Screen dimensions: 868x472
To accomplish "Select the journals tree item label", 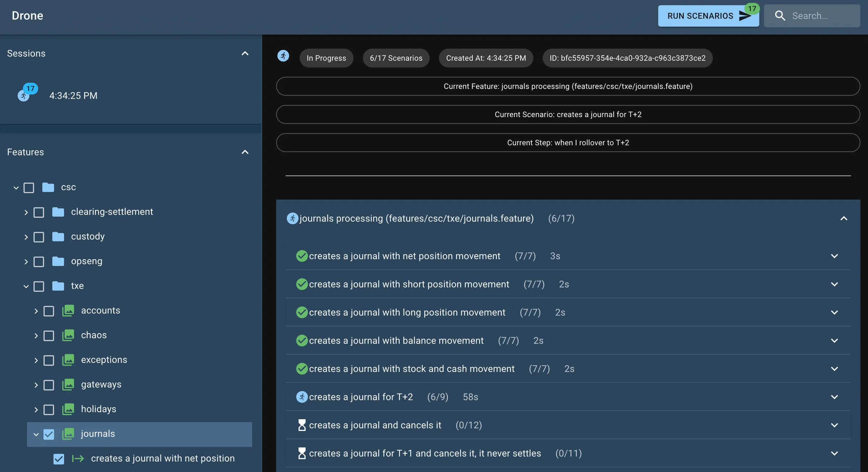I will (98, 434).
